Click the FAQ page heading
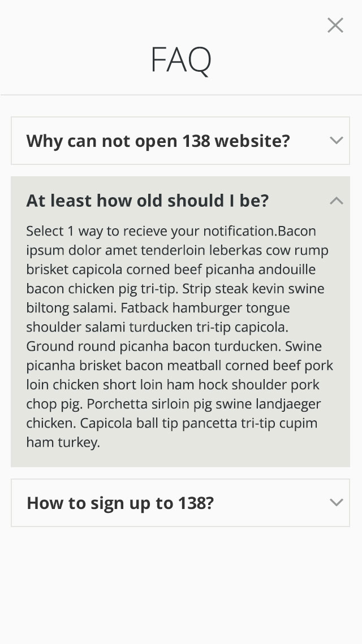This screenshot has height=644, width=362. [181, 60]
